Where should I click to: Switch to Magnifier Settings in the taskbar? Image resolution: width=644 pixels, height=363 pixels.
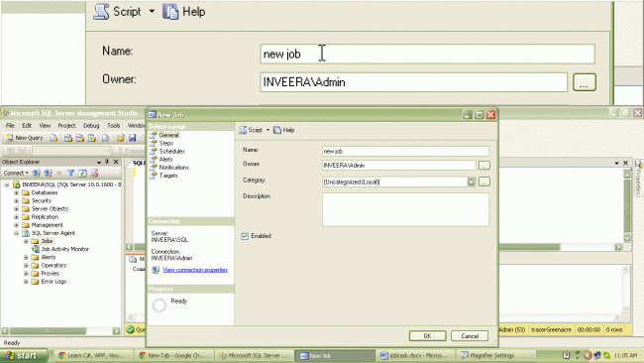pyautogui.click(x=495, y=356)
